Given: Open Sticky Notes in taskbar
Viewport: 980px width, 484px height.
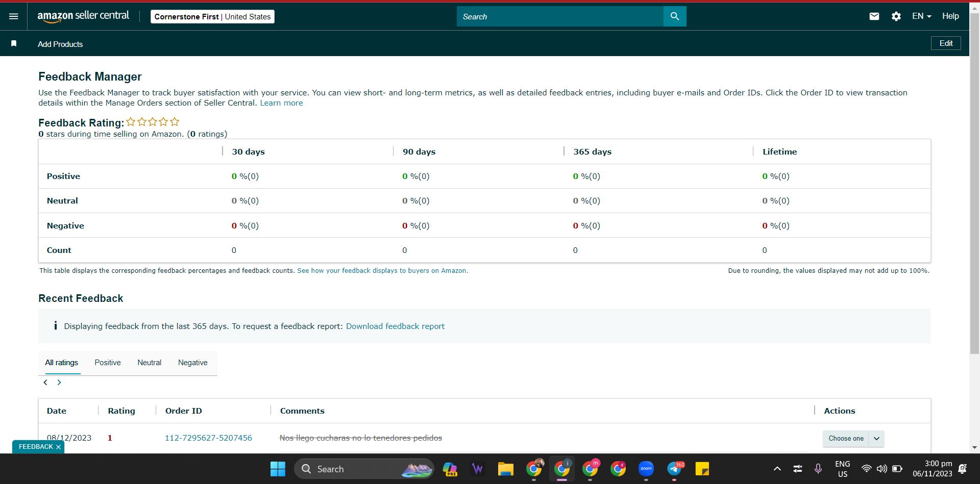Looking at the screenshot, I should pyautogui.click(x=702, y=469).
